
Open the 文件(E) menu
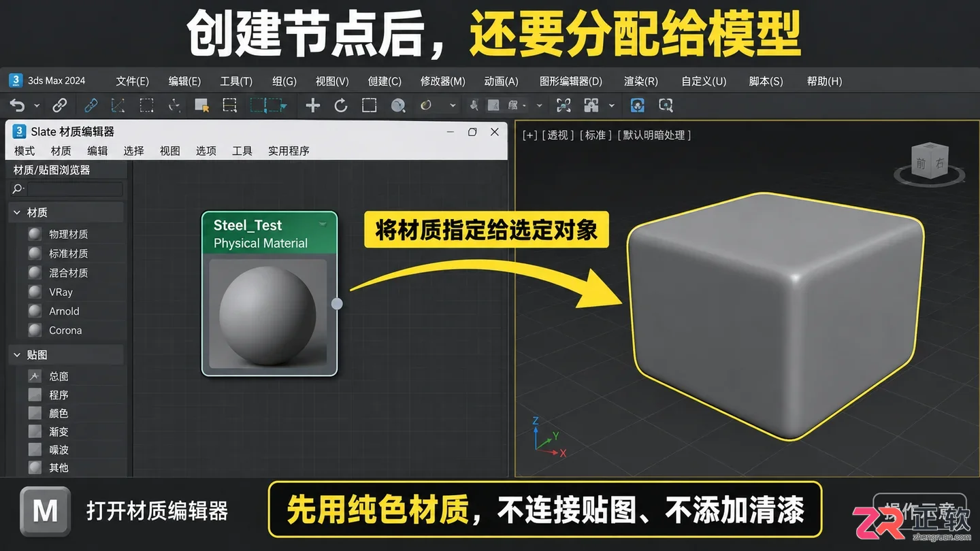(x=132, y=81)
